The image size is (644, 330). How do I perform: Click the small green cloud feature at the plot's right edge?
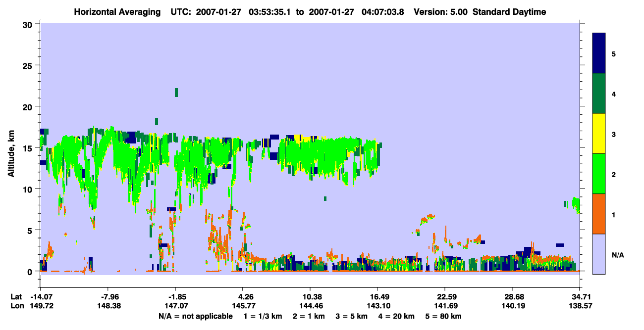576,204
